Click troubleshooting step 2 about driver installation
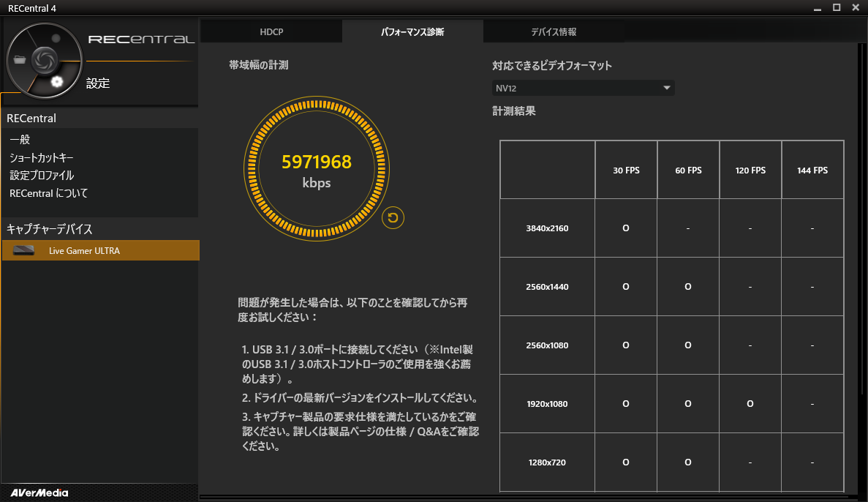This screenshot has width=868, height=502. [360, 398]
